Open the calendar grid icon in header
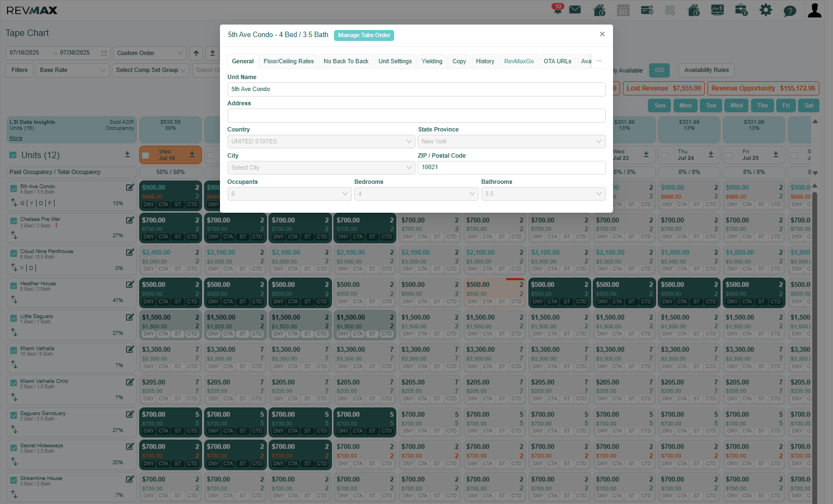Viewport: 833px width, 504px height. point(623,10)
